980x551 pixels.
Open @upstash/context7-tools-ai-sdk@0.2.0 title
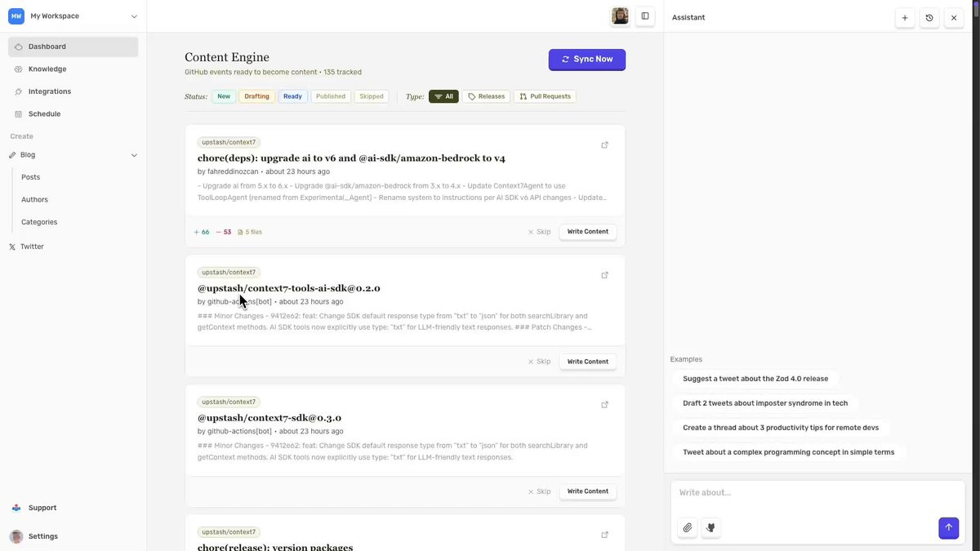point(289,288)
